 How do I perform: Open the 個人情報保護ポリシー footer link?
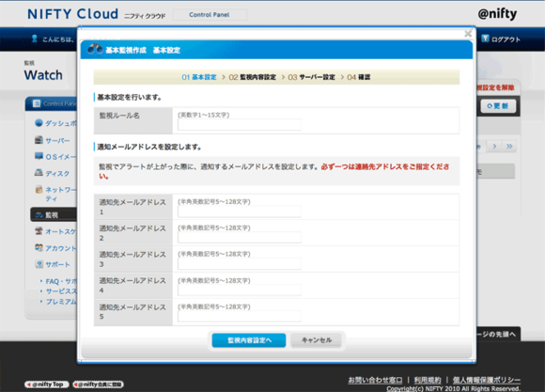point(486,380)
